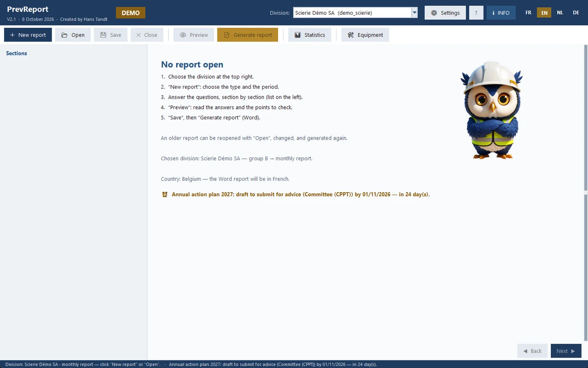This screenshot has height=368, width=588.
Task: Switch language to FR
Action: (x=528, y=13)
